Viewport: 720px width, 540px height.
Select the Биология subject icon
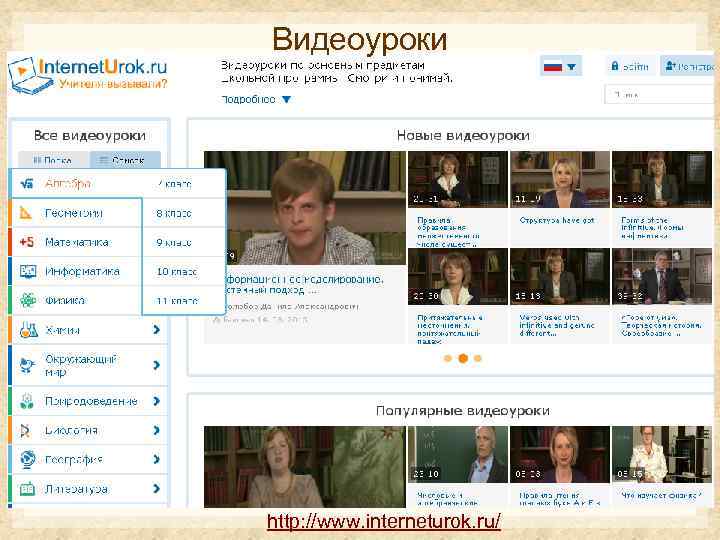point(25,430)
